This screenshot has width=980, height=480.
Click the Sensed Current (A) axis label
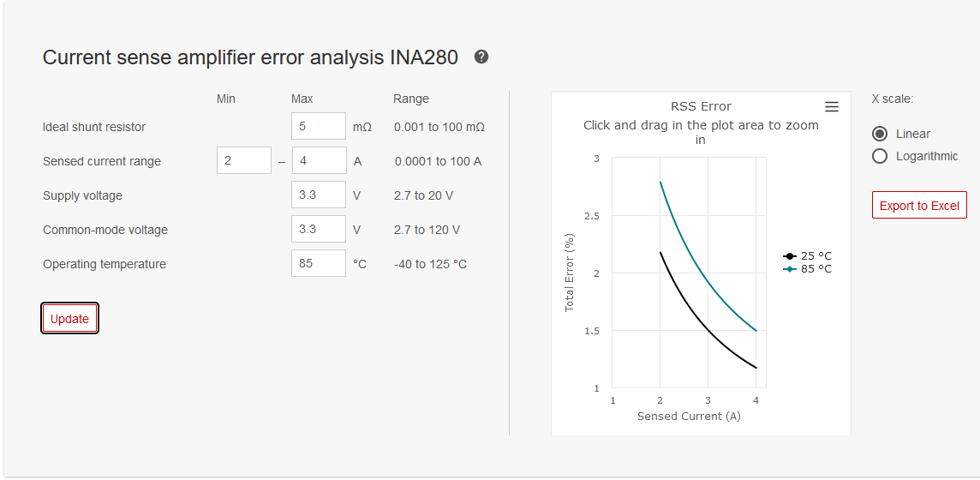click(689, 417)
